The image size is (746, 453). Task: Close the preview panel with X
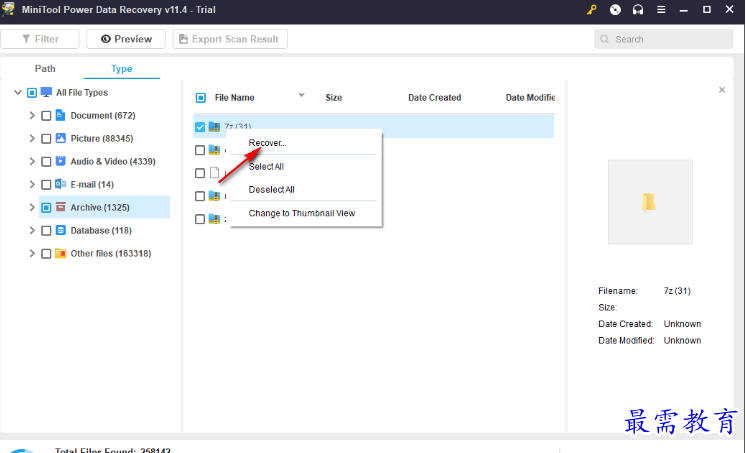[722, 89]
